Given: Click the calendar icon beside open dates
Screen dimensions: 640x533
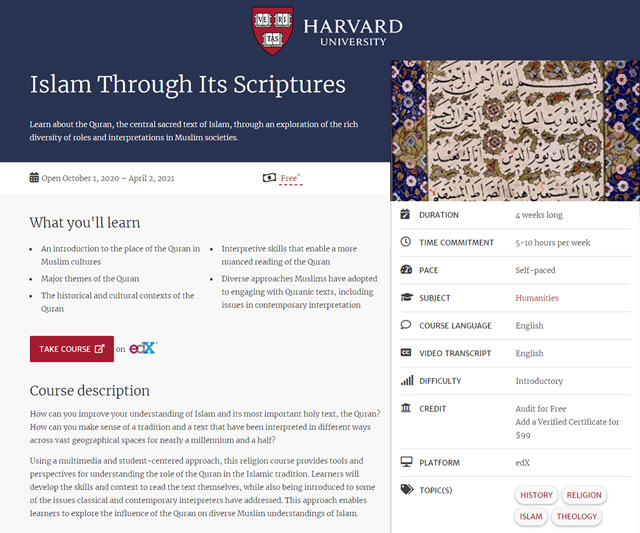Looking at the screenshot, I should [34, 178].
